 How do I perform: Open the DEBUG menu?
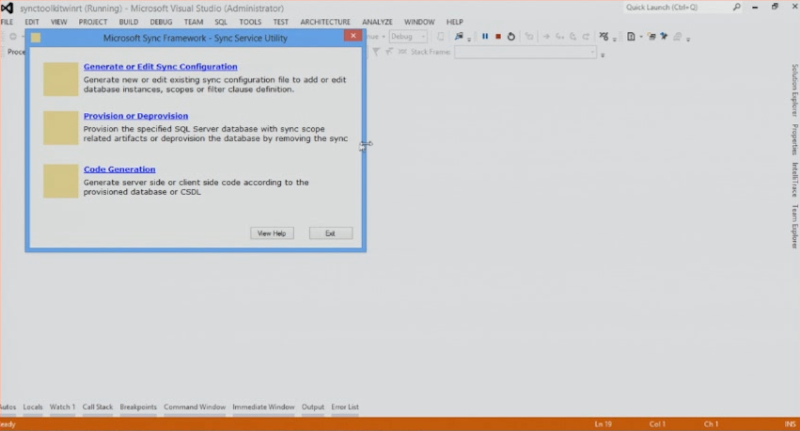coord(161,22)
